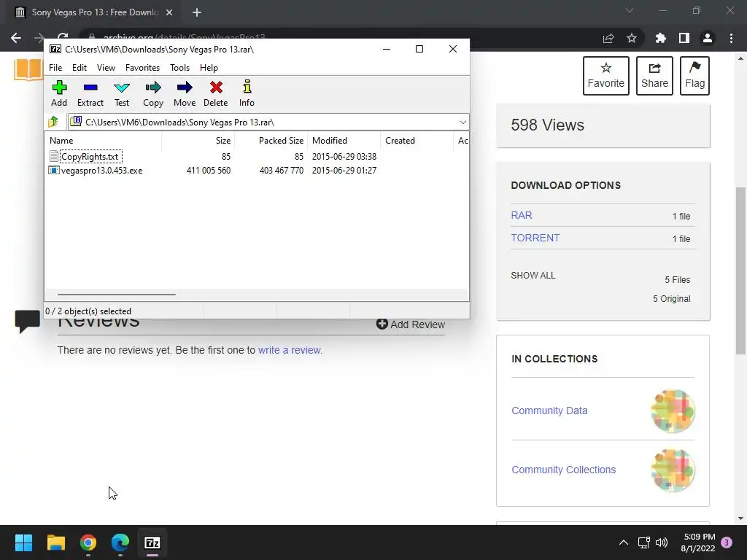
Task: Open the Favorites menu in 7-Zip
Action: [142, 68]
